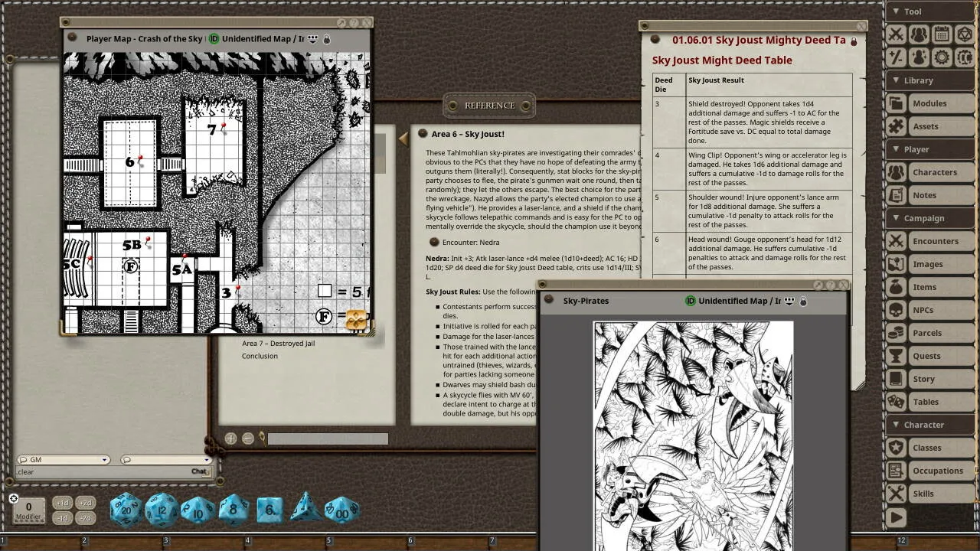Collapse the Tool sidebar section
This screenshot has width=980, height=551.
[x=930, y=11]
